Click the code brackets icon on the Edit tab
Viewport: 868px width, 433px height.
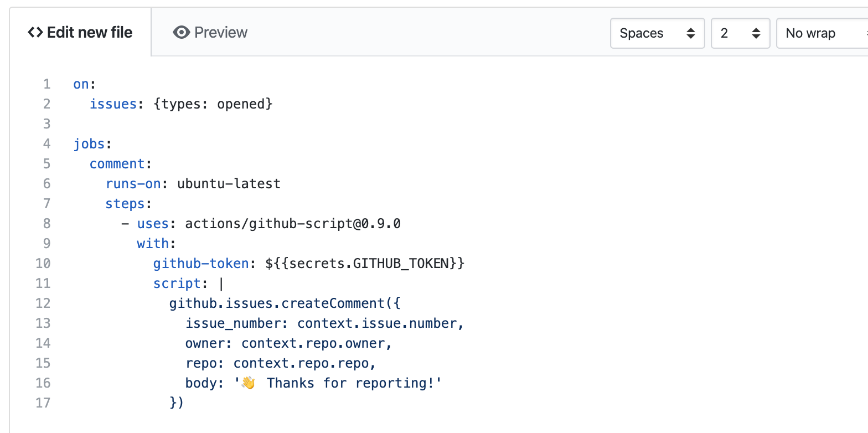pos(35,33)
